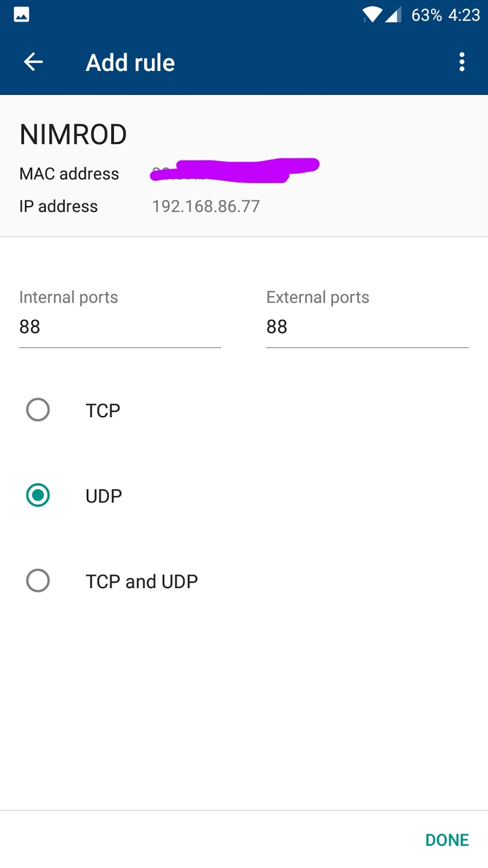
Task: Select the TCP and UDP radio button
Action: click(x=38, y=580)
